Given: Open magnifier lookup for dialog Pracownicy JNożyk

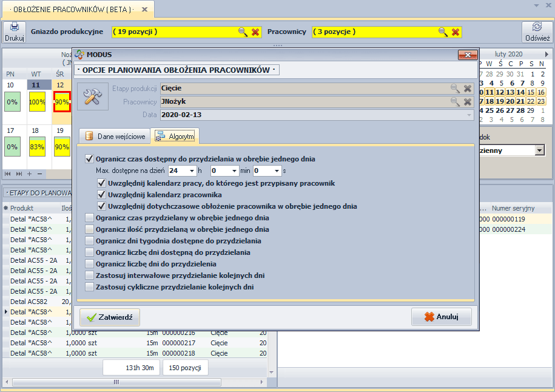Looking at the screenshot, I should coord(455,102).
